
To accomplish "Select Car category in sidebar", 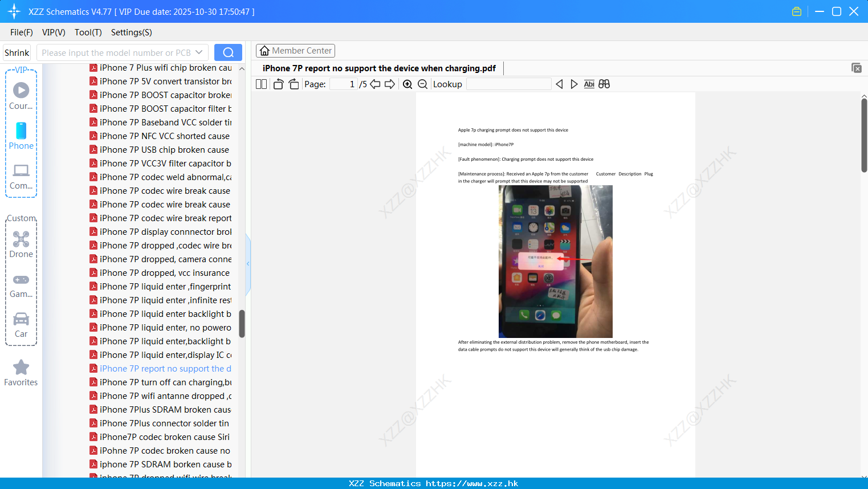I will pyautogui.click(x=21, y=325).
